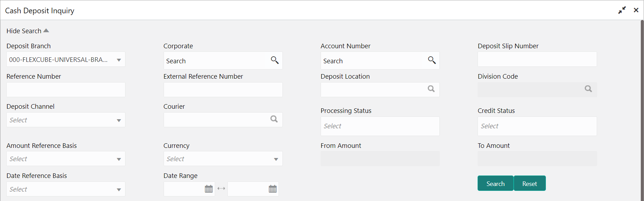Screen dimensions: 644x201
Task: Open the Date Reference Basis dropdown
Action: 66,189
